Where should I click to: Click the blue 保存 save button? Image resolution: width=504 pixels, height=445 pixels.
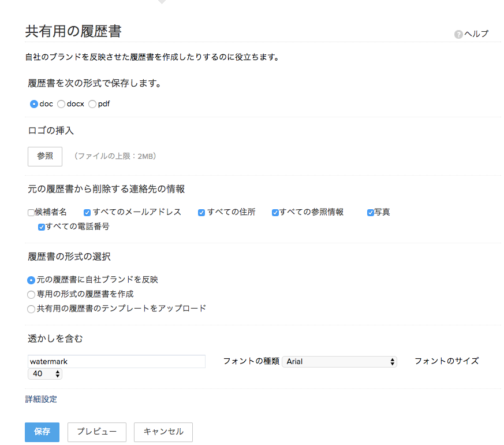(x=42, y=432)
